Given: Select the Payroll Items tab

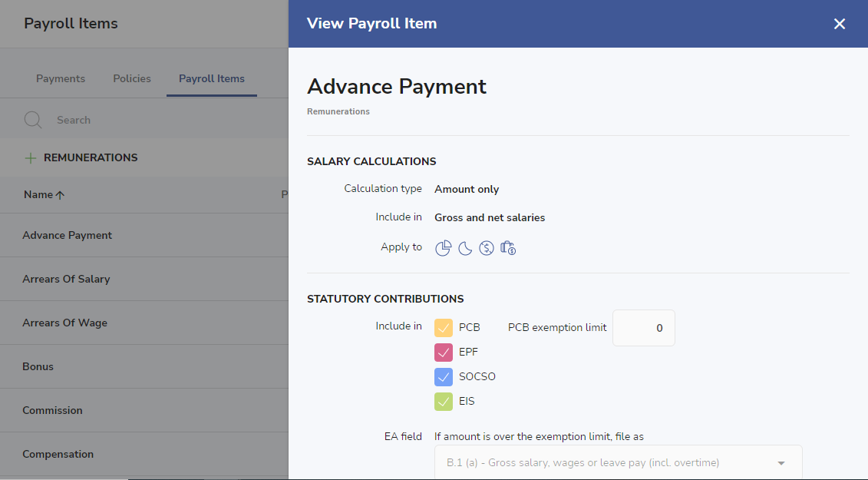Looking at the screenshot, I should pyautogui.click(x=212, y=78).
